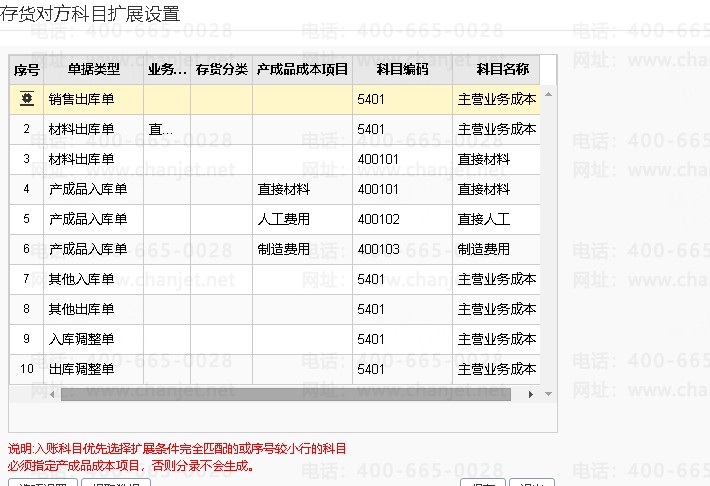Click the 存货分类 column header
Image resolution: width=710 pixels, height=486 pixels.
click(x=221, y=70)
